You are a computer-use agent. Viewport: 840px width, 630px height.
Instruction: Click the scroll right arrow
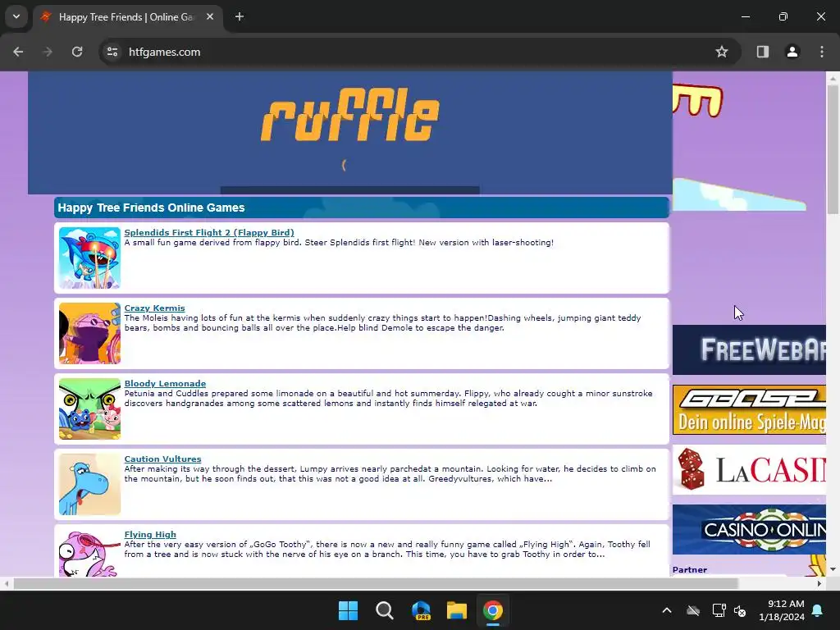tap(819, 583)
